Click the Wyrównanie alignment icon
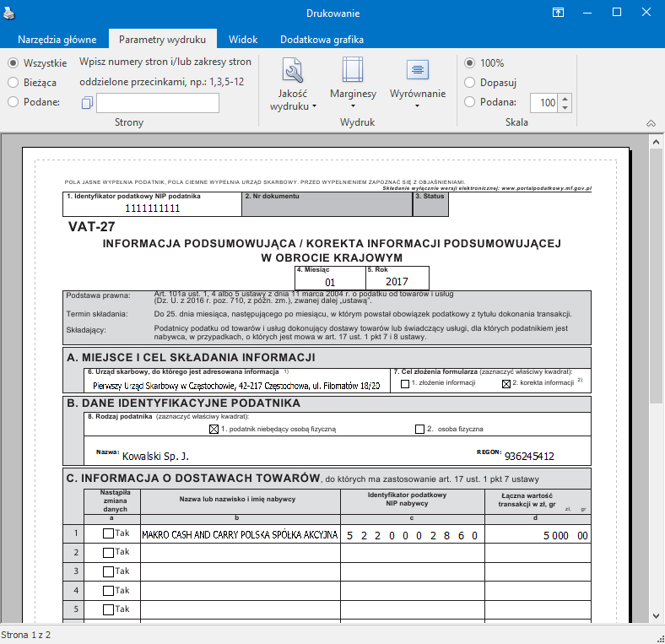This screenshot has width=665, height=644. point(417,71)
